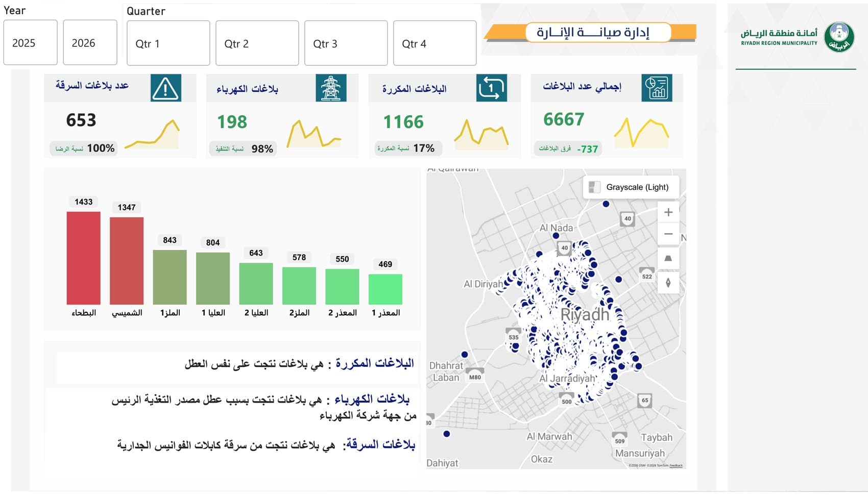
Task: Click the total reports sparkline chart
Action: coord(641,133)
